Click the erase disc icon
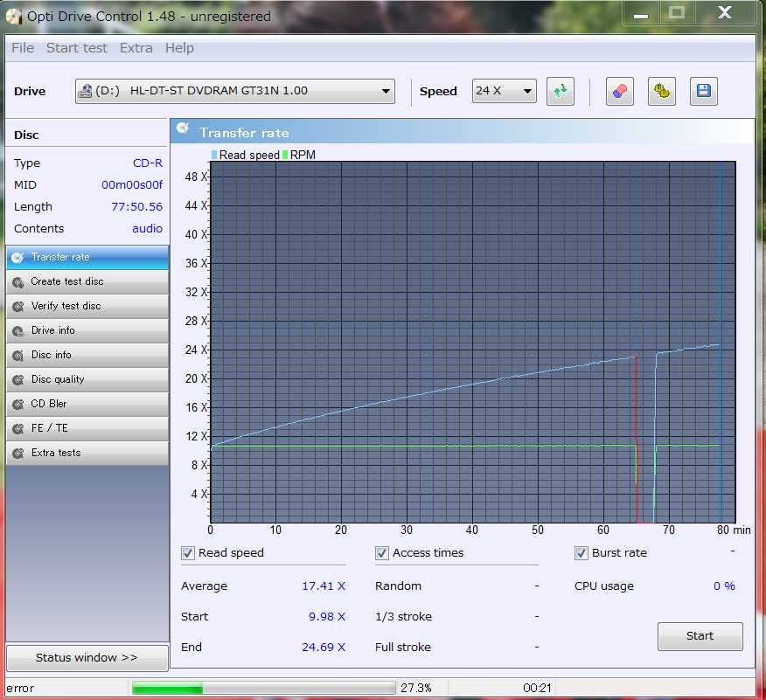Screen dimensions: 766x700 pos(619,91)
